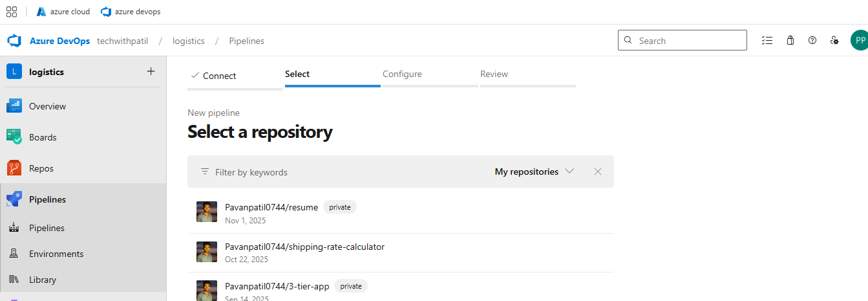Screen dimensions: 868x301
Task: Expand the My repositories dropdown
Action: (534, 172)
